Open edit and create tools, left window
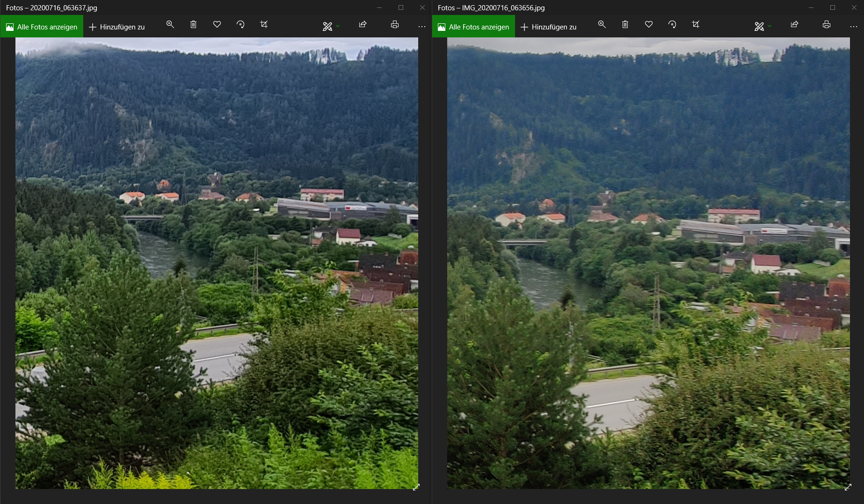 pos(327,27)
